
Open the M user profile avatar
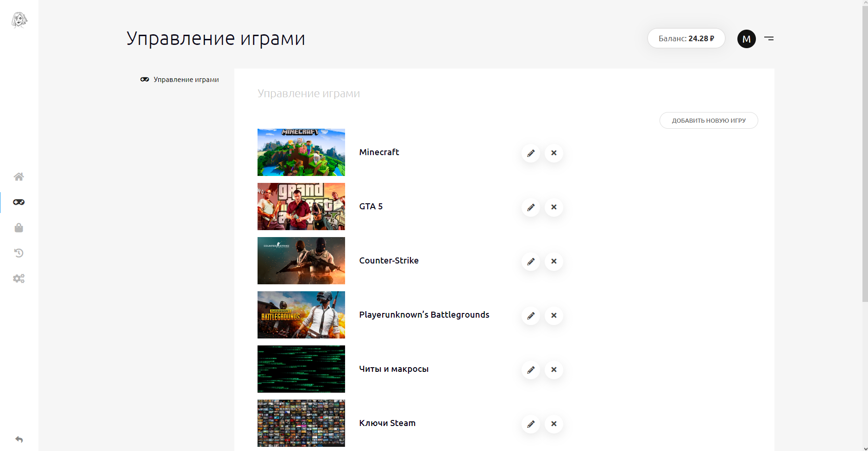point(747,39)
